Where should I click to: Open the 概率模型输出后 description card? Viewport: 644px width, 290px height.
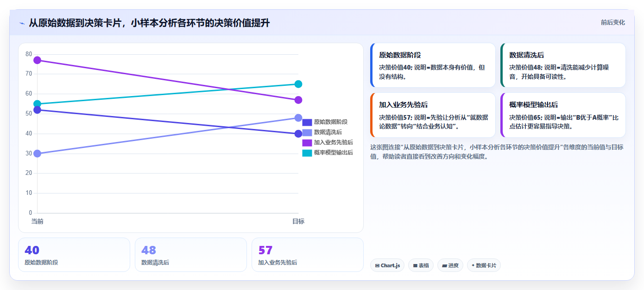563,115
